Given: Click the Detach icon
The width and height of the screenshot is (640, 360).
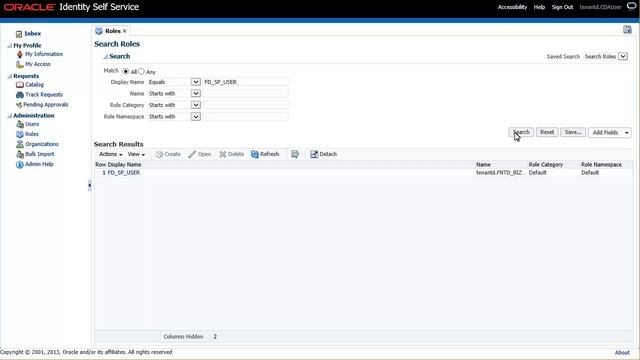Looking at the screenshot, I should point(314,154).
